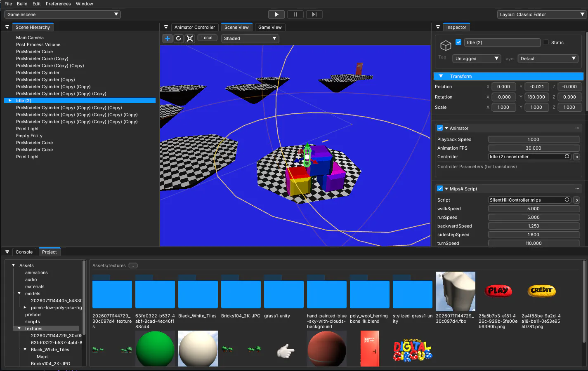Switch to the Game View tab

pyautogui.click(x=270, y=27)
